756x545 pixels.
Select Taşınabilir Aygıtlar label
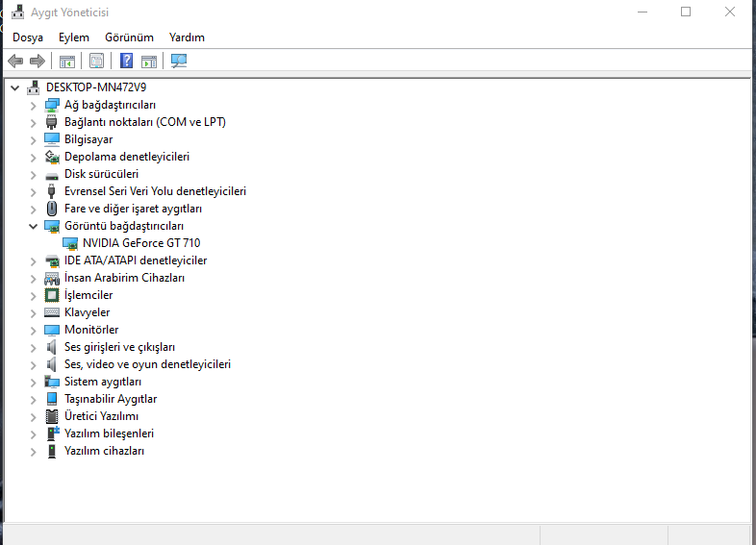(x=111, y=399)
